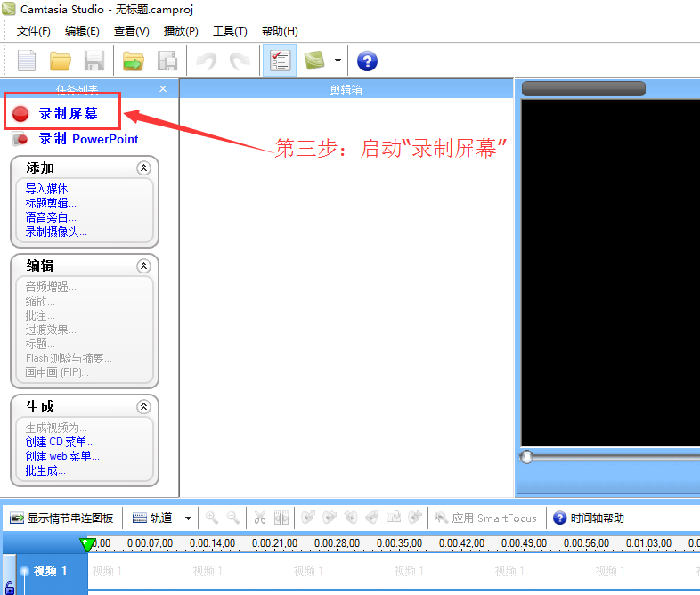Collapse the 编辑 section
The image size is (700, 595).
(x=143, y=266)
